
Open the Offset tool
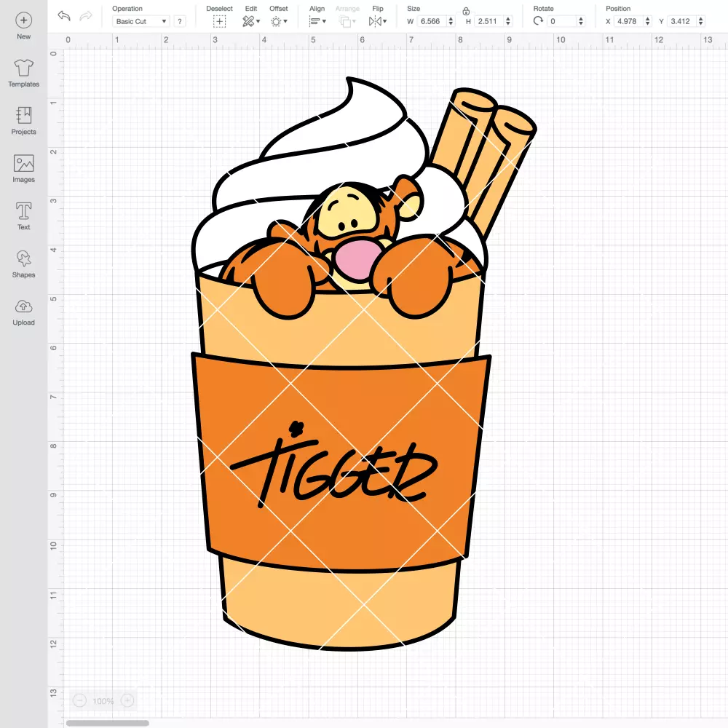(279, 21)
